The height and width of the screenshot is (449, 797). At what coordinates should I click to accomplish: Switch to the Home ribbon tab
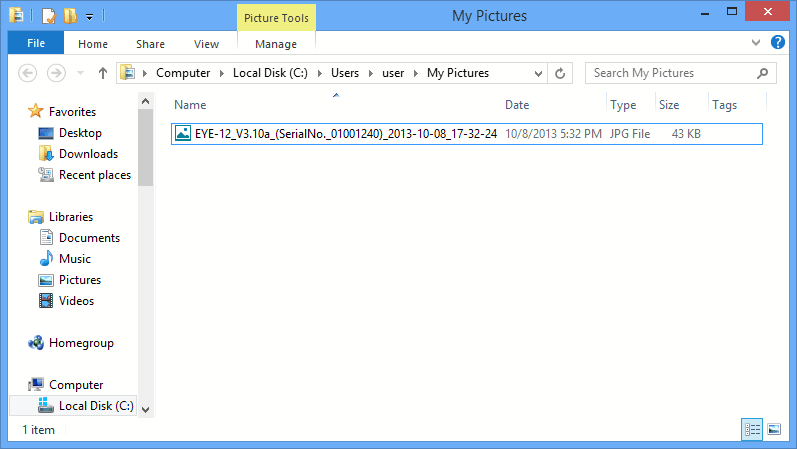[93, 44]
